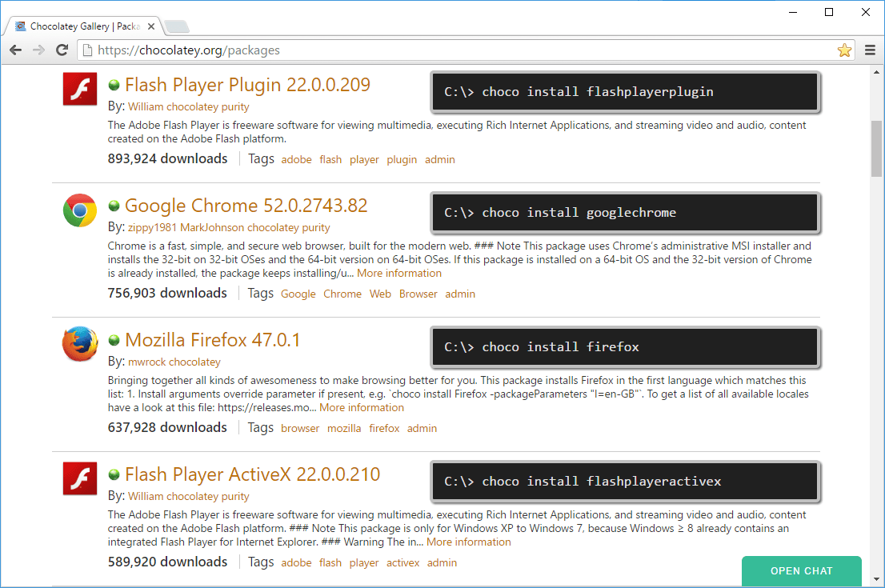
Task: Click green status dot beside Flash Player ActiveX
Action: click(x=114, y=474)
